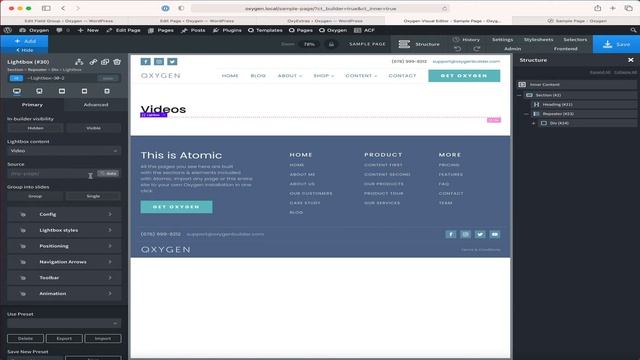Select the third responsive breakpoint icon
The width and height of the screenshot is (640, 360).
tap(62, 91)
